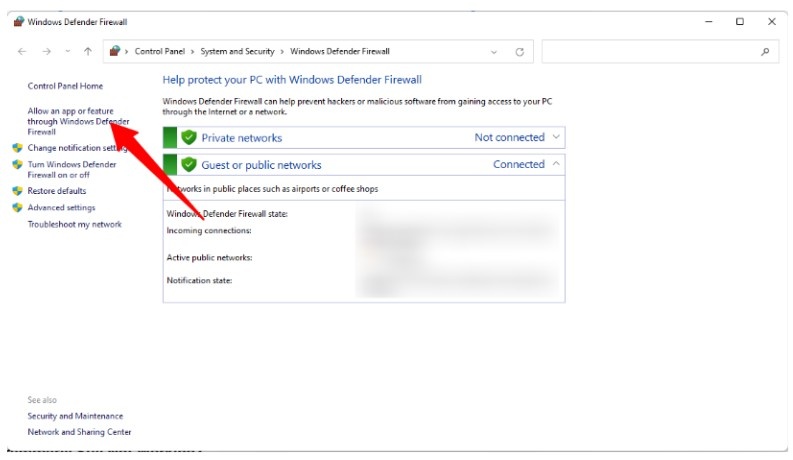Click Windows Defender Firewall state label

[227, 214]
